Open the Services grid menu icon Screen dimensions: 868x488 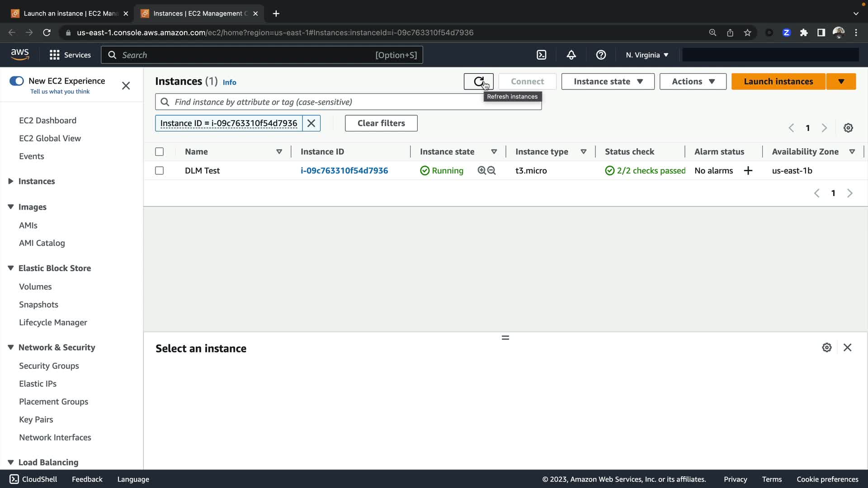click(x=54, y=55)
